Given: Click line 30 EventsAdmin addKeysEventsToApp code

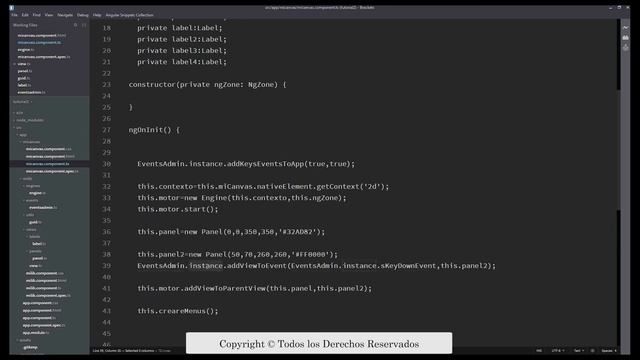Looking at the screenshot, I should [246, 164].
